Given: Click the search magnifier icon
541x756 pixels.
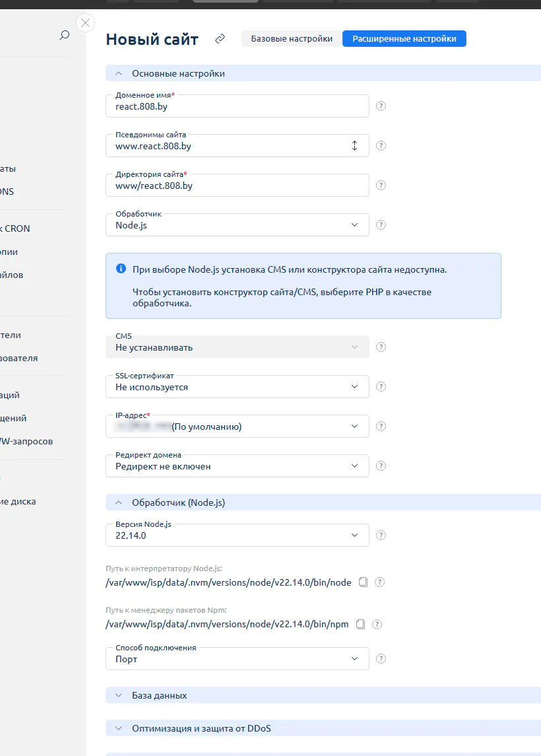Looking at the screenshot, I should (x=64, y=36).
